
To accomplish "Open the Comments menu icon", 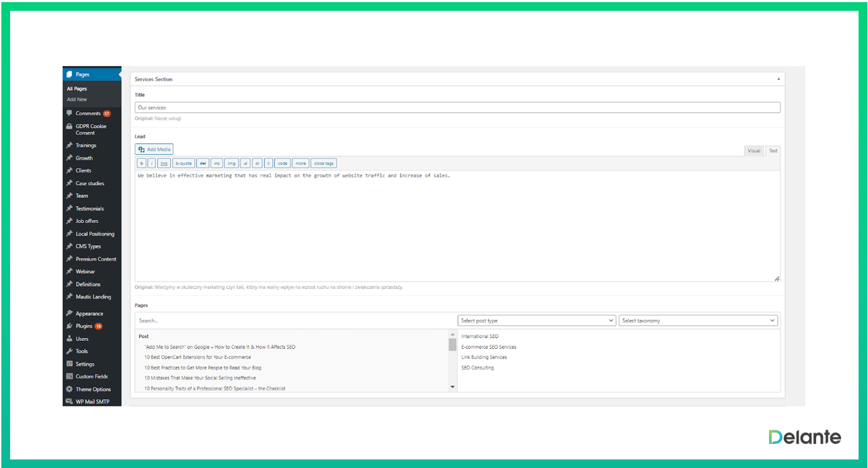I will 69,113.
